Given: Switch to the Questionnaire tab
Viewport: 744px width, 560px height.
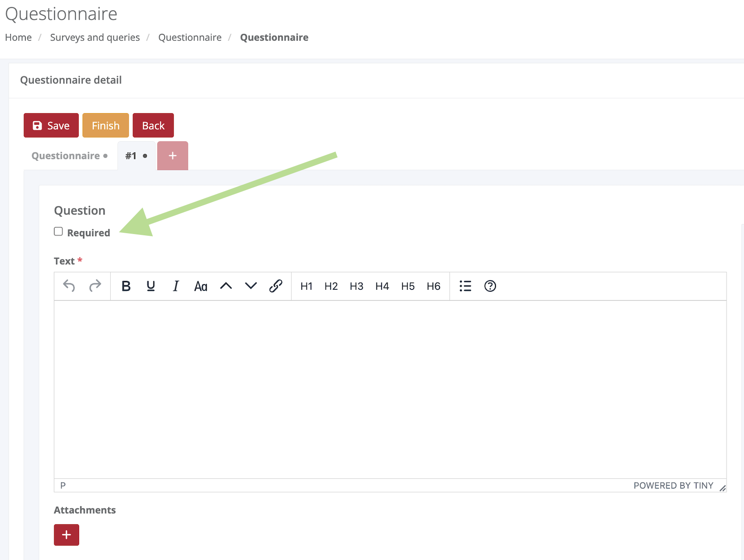Looking at the screenshot, I should (x=69, y=156).
